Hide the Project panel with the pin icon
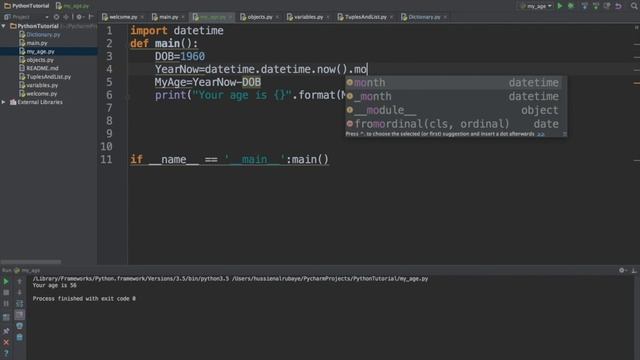This screenshot has height=360, width=640. pos(91,17)
